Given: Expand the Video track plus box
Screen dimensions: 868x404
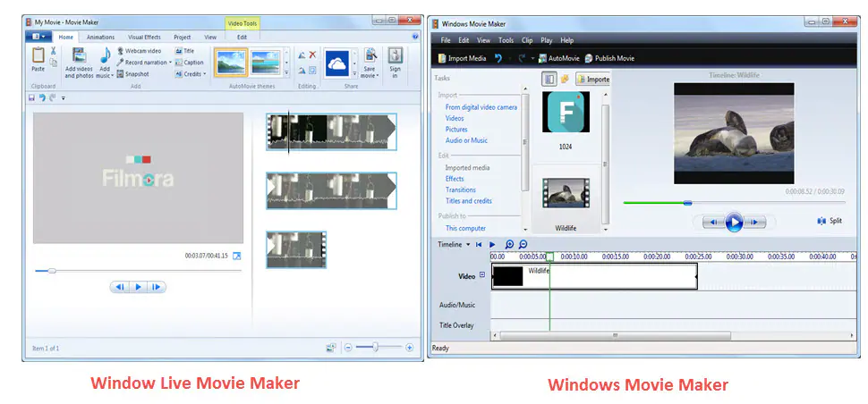Looking at the screenshot, I should click(x=482, y=274).
